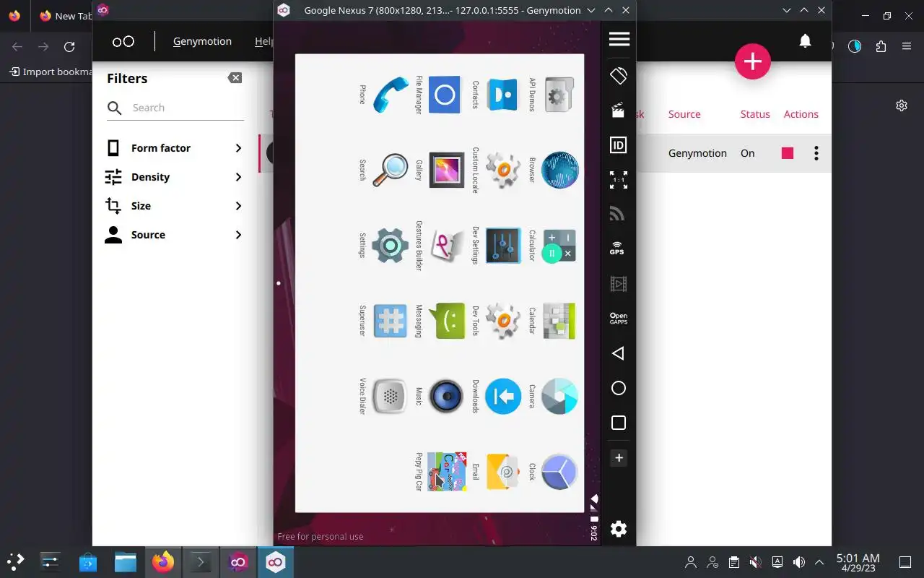Open the Calculator app
924x578 pixels.
point(559,246)
